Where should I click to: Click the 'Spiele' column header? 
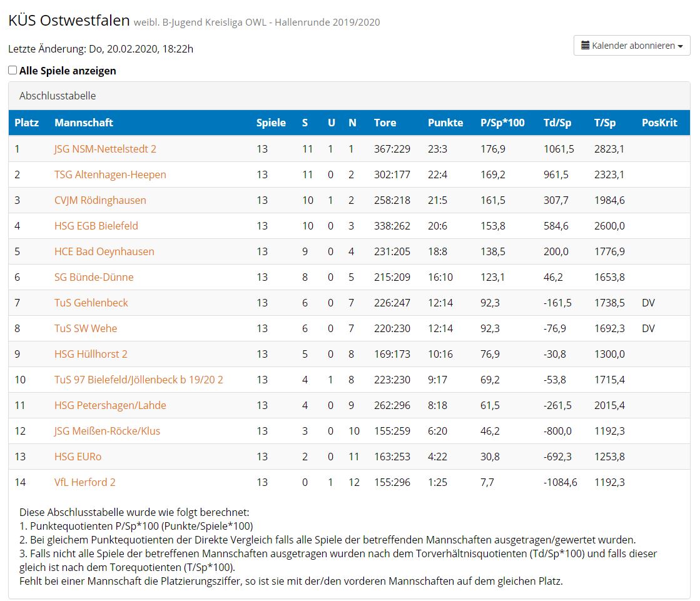click(x=271, y=123)
